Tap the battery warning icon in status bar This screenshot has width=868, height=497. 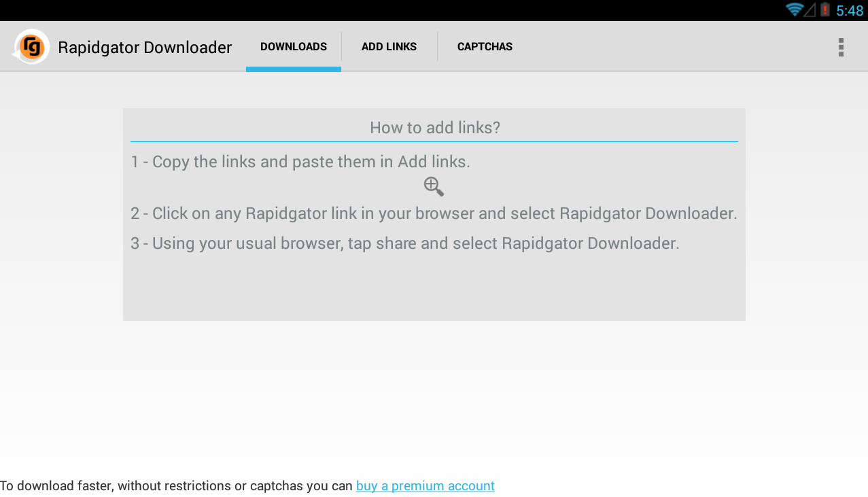coord(825,10)
